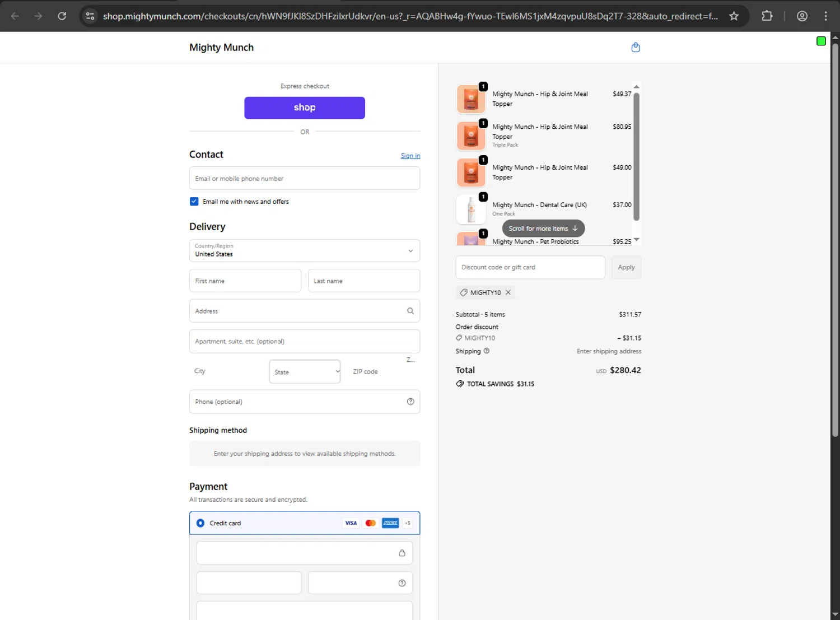Click the Sign in link
Screen dimensions: 840x620
point(410,156)
